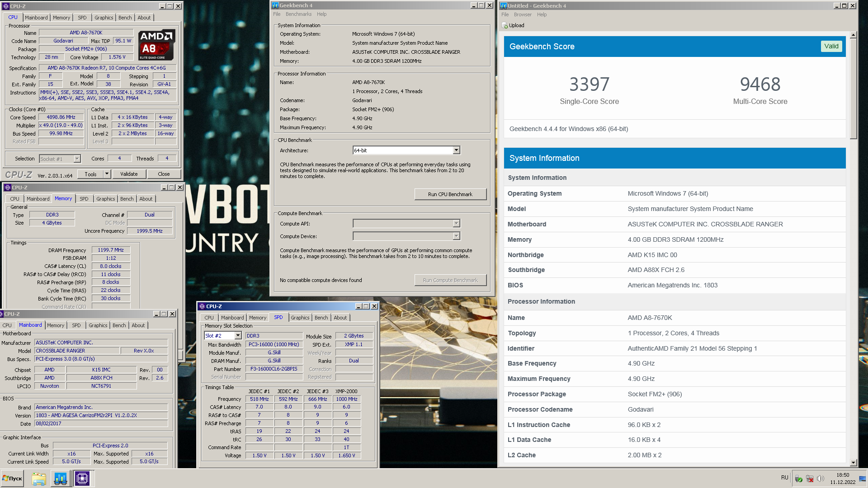Open File menu in the Geekbench 4 window
The height and width of the screenshot is (488, 868).
[277, 14]
